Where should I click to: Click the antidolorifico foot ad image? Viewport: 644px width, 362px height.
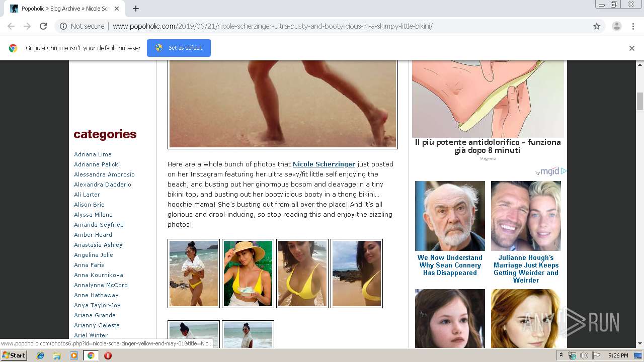[488, 99]
